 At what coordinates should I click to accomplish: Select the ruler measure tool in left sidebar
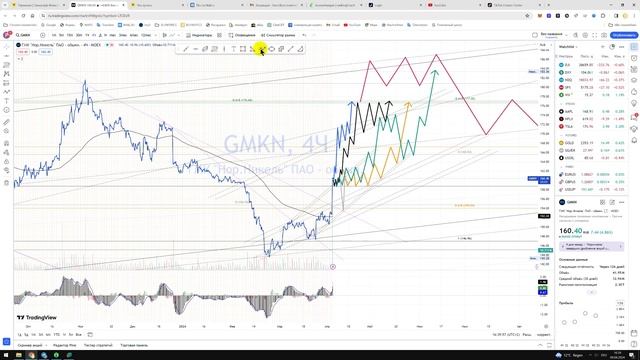[x=6, y=122]
